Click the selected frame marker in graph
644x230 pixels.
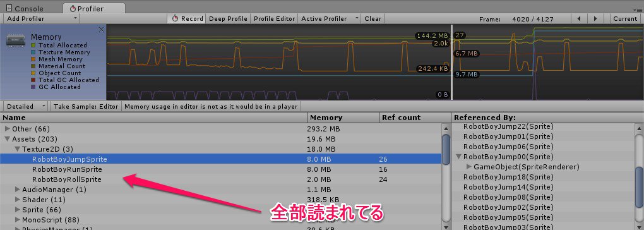pos(452,62)
